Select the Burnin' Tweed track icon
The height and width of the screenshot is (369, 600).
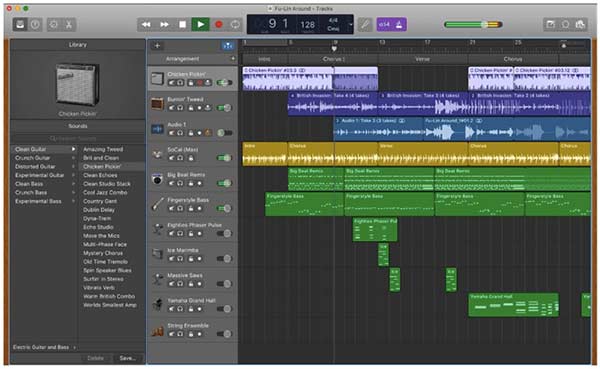point(157,103)
